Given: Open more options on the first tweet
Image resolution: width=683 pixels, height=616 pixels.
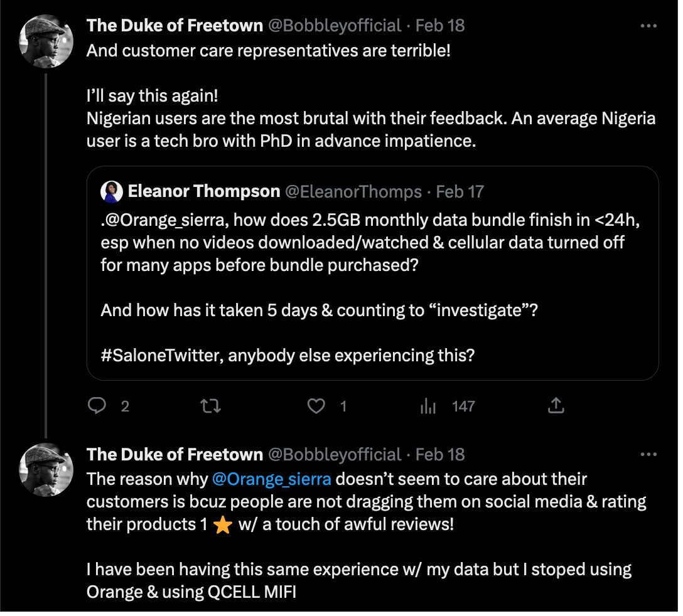Looking at the screenshot, I should coord(648,26).
